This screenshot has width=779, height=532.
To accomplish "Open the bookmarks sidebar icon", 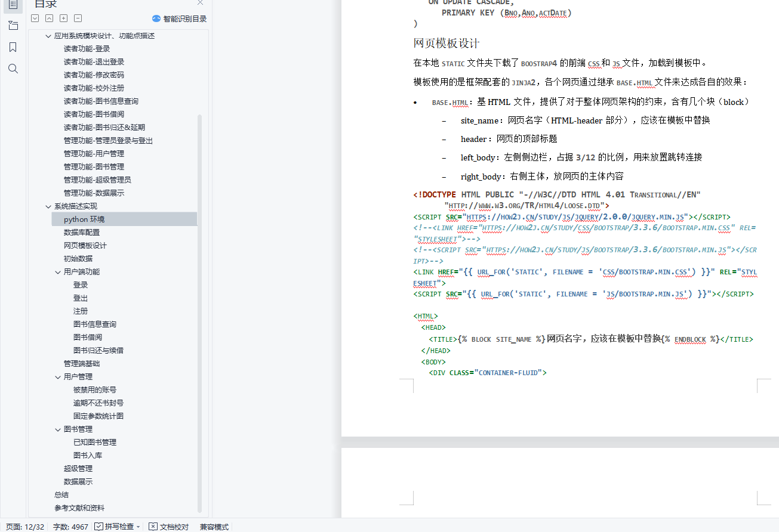I will point(13,47).
